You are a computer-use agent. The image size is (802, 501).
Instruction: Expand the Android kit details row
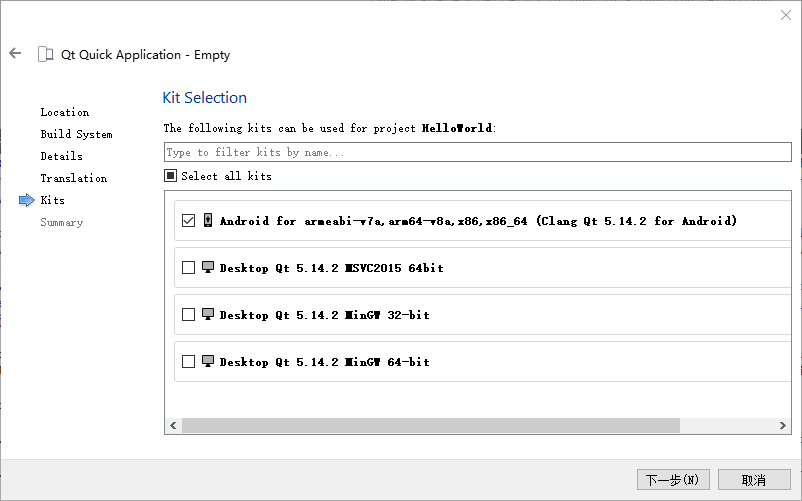tap(483, 220)
